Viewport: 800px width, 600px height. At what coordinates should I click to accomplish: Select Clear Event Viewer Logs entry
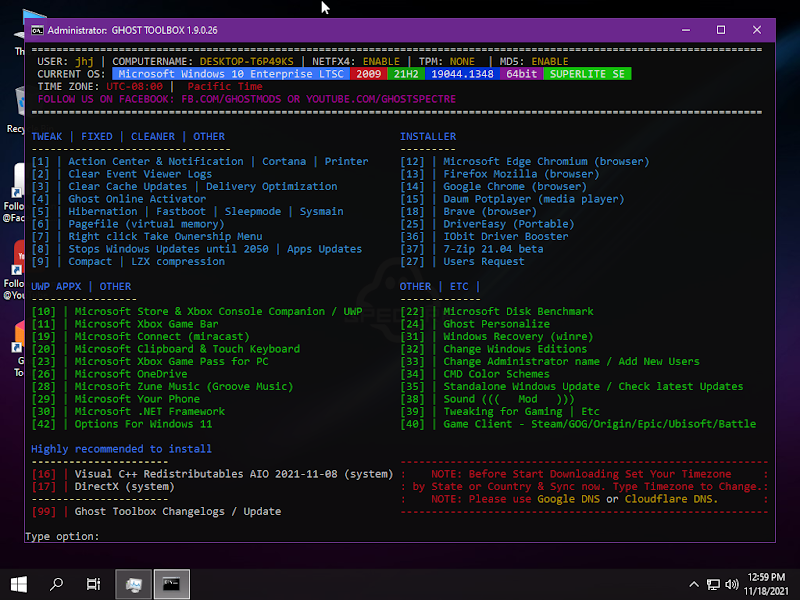click(x=140, y=174)
